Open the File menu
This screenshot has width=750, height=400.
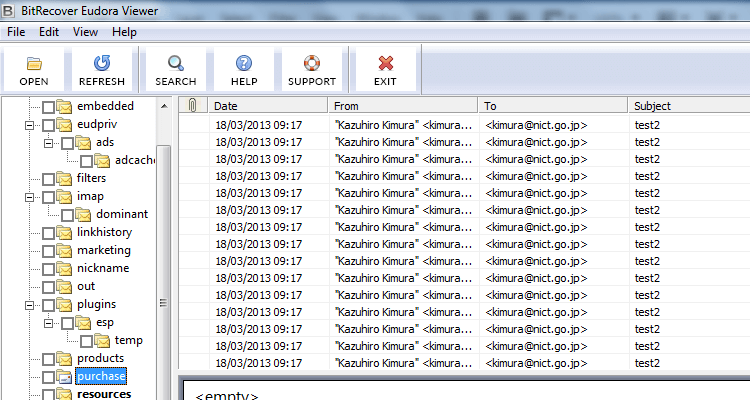pyautogui.click(x=16, y=32)
